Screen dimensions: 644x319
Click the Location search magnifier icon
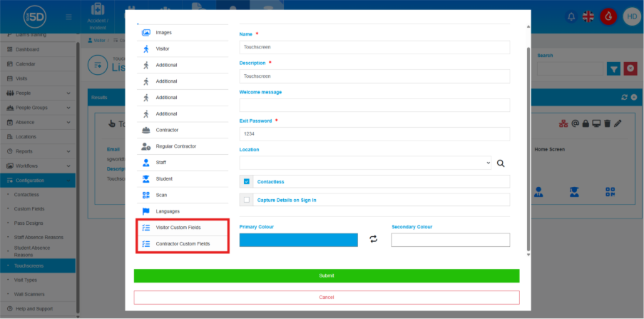coord(501,163)
